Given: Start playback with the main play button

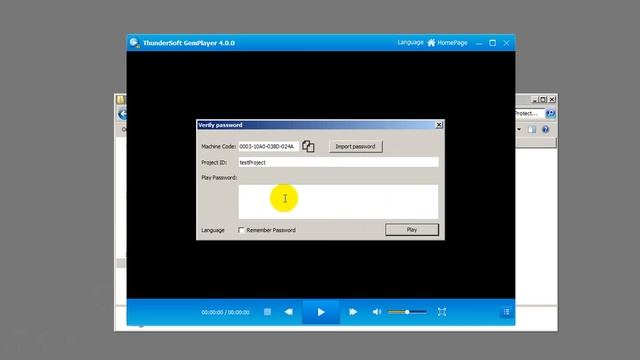Looking at the screenshot, I should (x=321, y=312).
